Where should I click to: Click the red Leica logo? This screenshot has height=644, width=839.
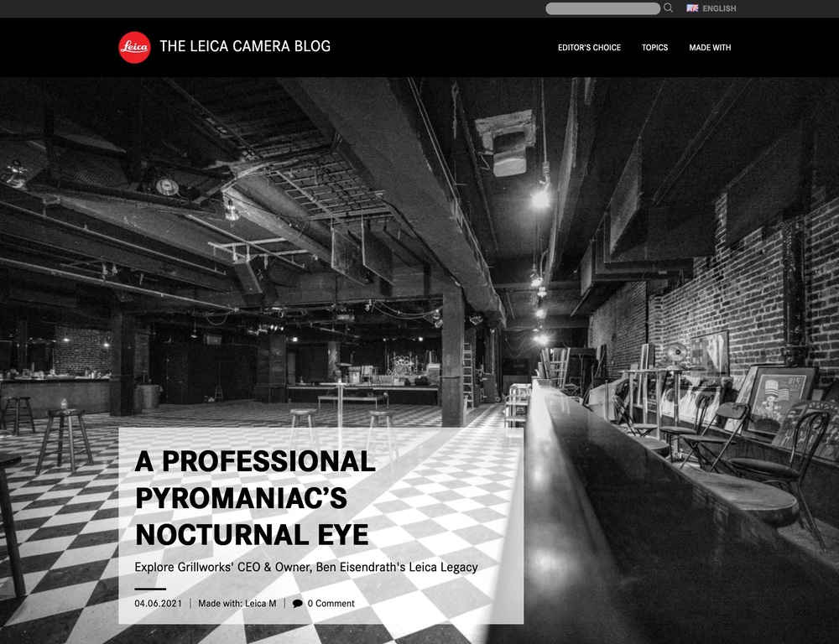[x=134, y=47]
